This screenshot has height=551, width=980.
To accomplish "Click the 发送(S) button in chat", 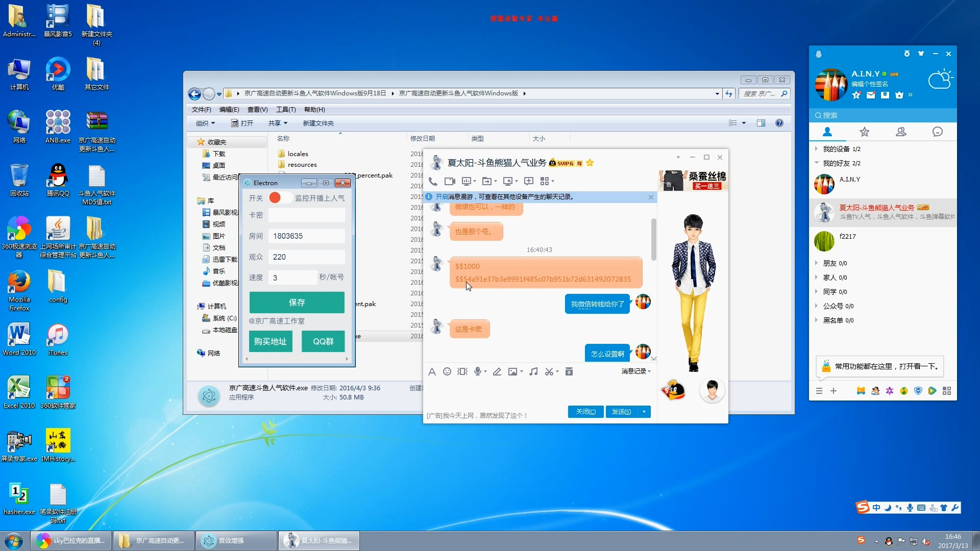I will (622, 412).
